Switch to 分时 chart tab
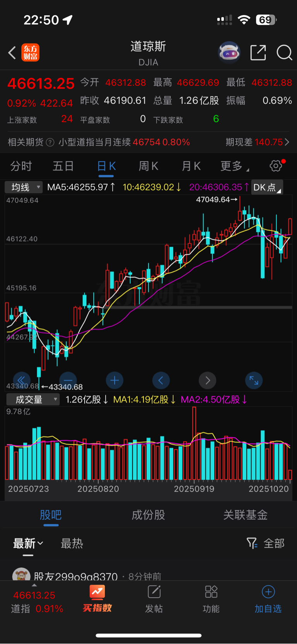Image resolution: width=297 pixels, height=644 pixels. pos(21,166)
